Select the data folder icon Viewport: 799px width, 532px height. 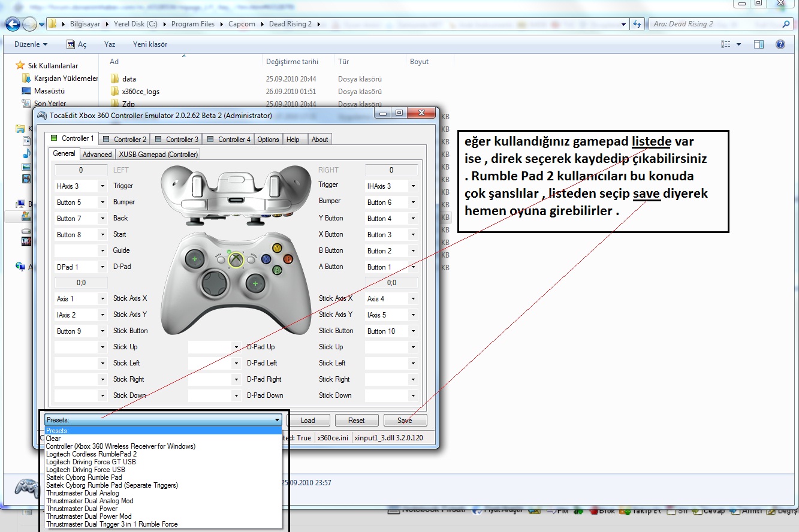115,78
